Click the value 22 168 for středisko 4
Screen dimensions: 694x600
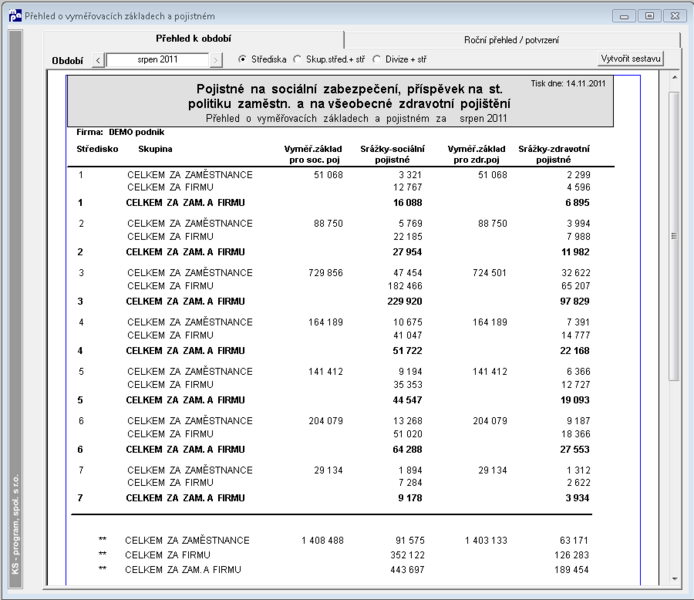(x=574, y=351)
